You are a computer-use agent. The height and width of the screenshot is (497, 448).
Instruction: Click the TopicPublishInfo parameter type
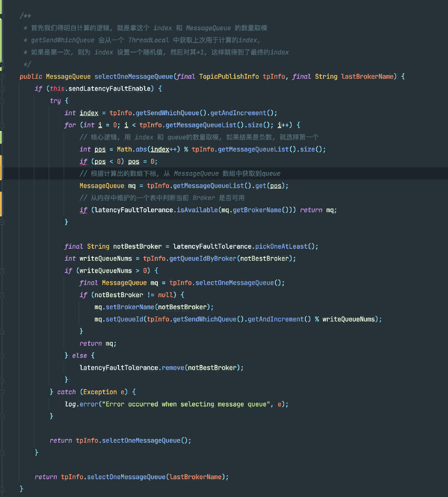229,77
